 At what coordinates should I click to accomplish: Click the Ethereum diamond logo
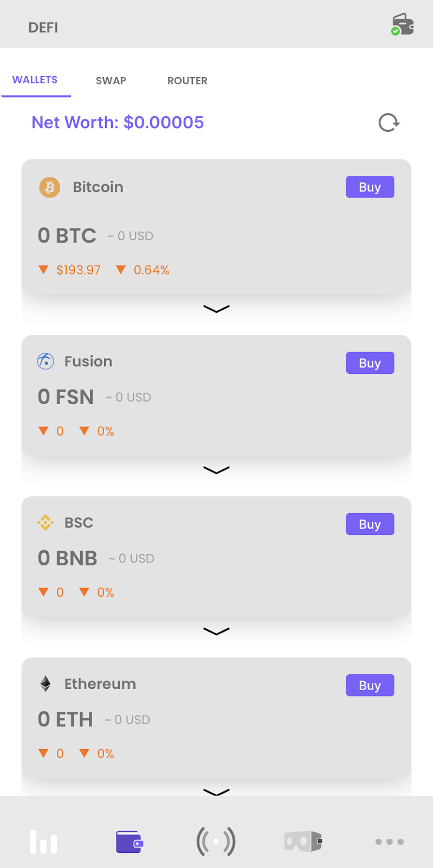coord(46,684)
